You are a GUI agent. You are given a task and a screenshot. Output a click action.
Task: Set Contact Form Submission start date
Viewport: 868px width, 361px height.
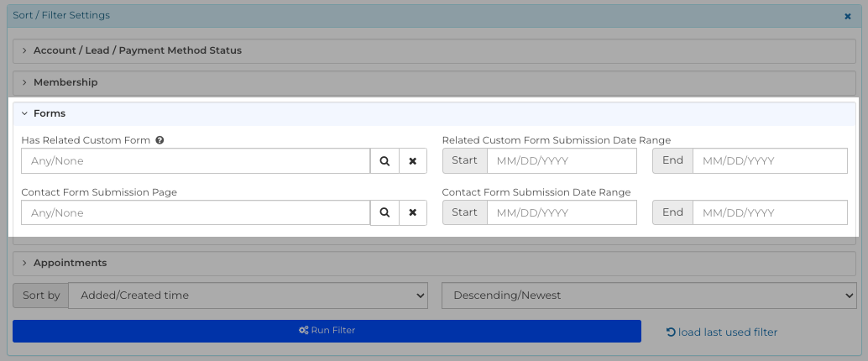click(562, 212)
